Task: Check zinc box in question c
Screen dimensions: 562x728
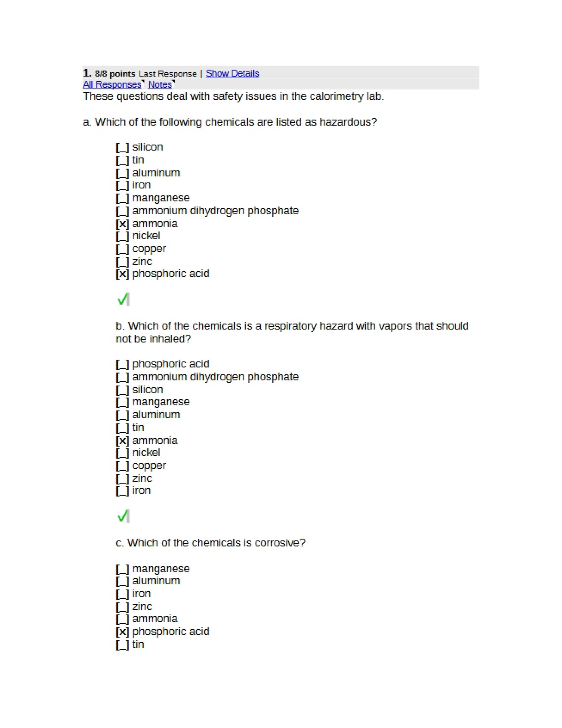Action: [123, 607]
